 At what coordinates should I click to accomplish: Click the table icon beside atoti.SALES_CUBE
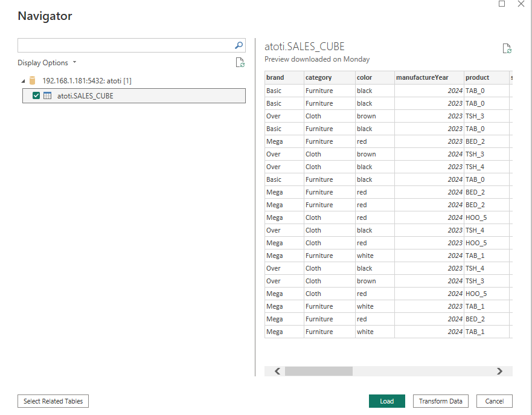[x=48, y=95]
